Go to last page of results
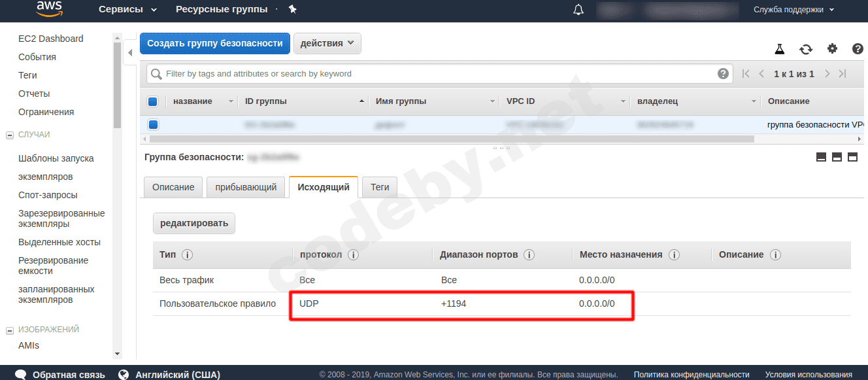 click(x=843, y=74)
